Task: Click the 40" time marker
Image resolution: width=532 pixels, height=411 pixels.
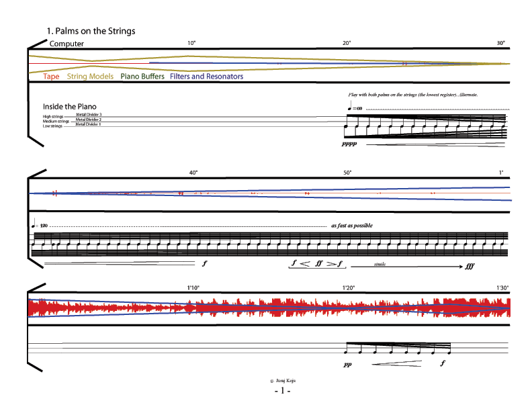Action: coord(193,173)
